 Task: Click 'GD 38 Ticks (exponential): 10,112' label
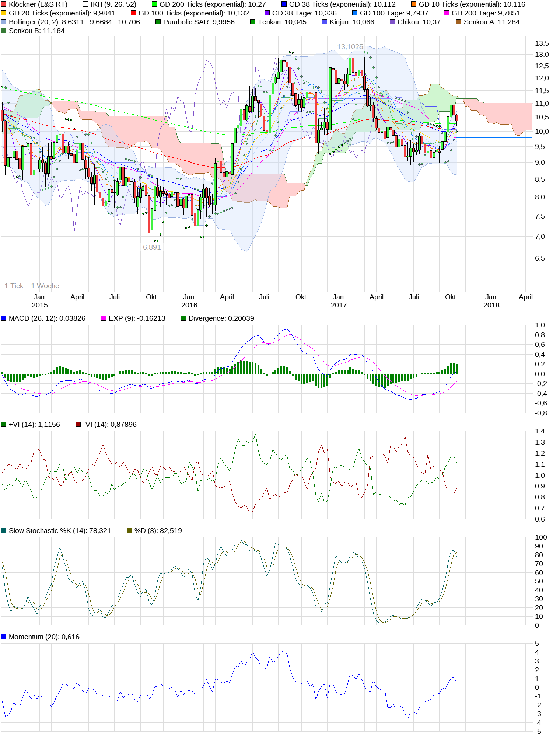342,4
